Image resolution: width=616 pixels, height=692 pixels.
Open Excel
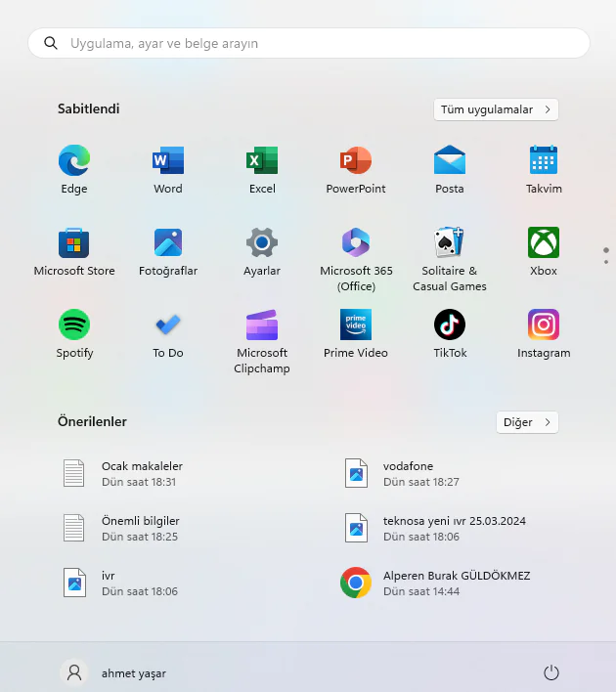(x=262, y=169)
